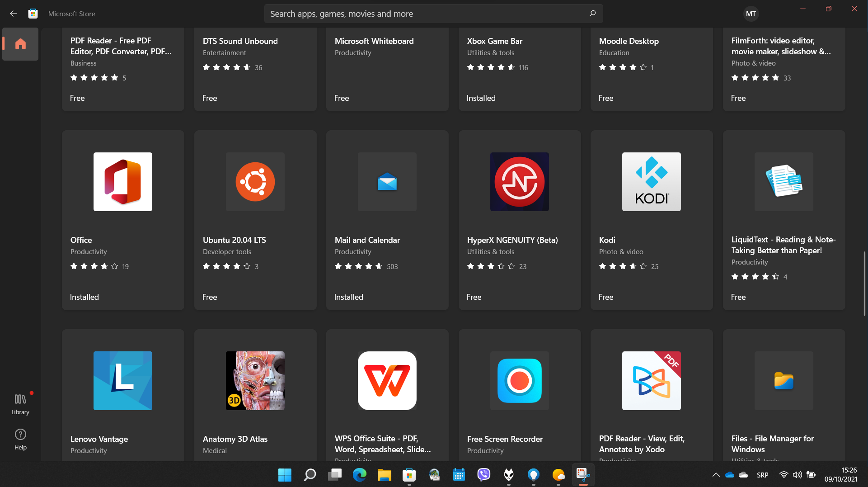Click the Mail and Calendar title text
Viewport: 868px width, 487px height.
coord(367,240)
